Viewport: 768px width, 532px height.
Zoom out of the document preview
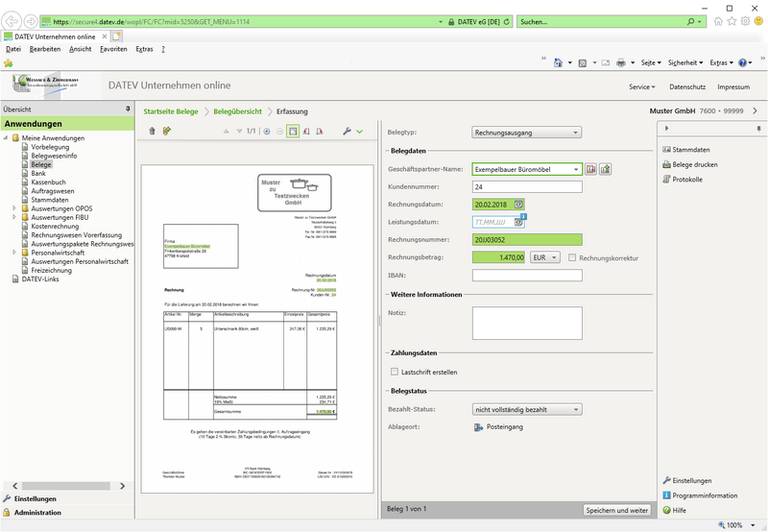[x=279, y=132]
